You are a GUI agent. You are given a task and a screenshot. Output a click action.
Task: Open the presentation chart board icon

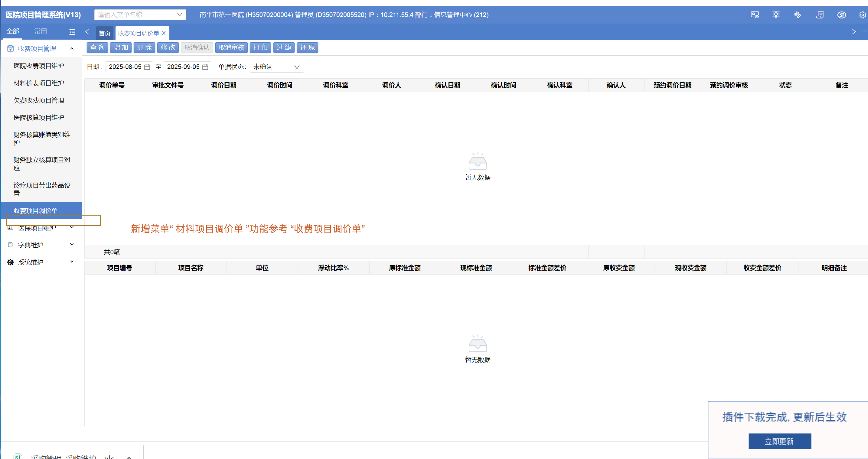tap(776, 15)
